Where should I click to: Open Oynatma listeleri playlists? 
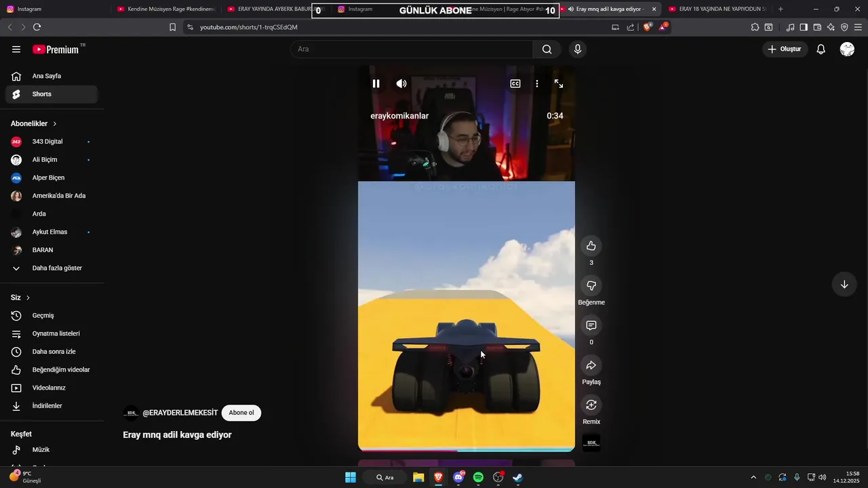pyautogui.click(x=52, y=333)
